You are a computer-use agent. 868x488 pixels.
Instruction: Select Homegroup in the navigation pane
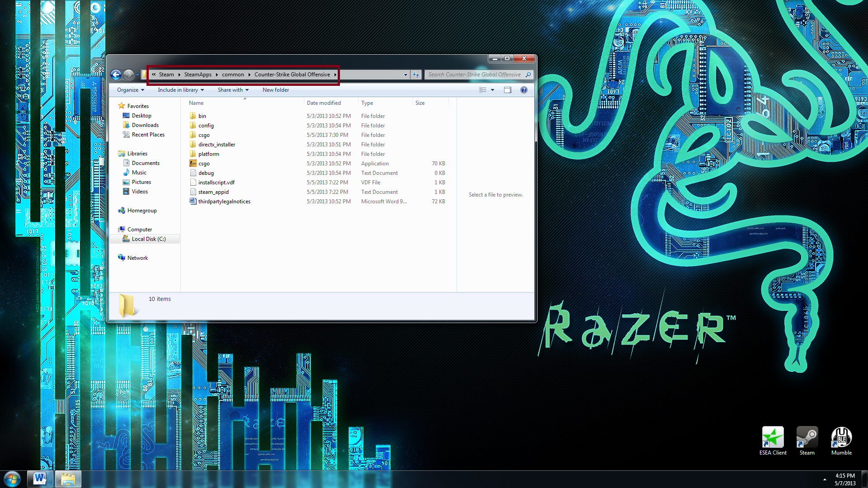tap(142, 211)
